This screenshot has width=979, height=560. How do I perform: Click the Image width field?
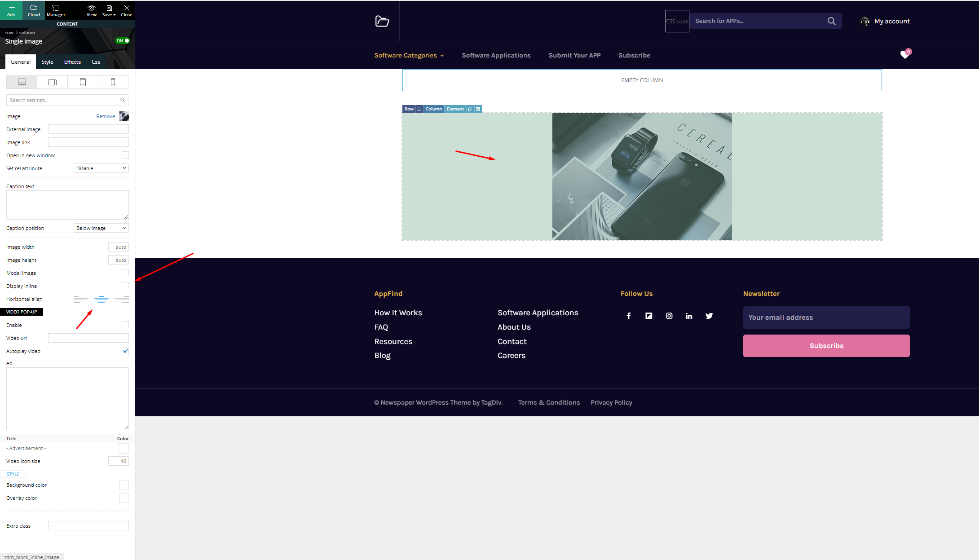tap(119, 247)
